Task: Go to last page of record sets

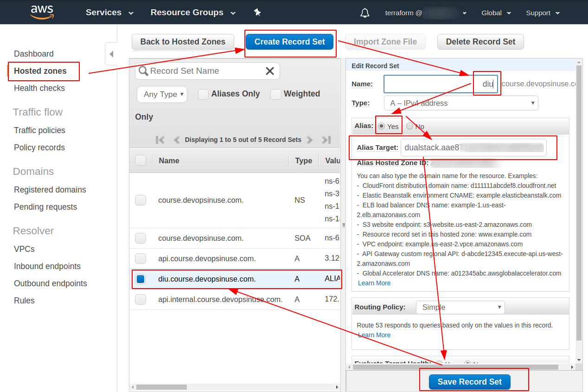Action: 326,140
